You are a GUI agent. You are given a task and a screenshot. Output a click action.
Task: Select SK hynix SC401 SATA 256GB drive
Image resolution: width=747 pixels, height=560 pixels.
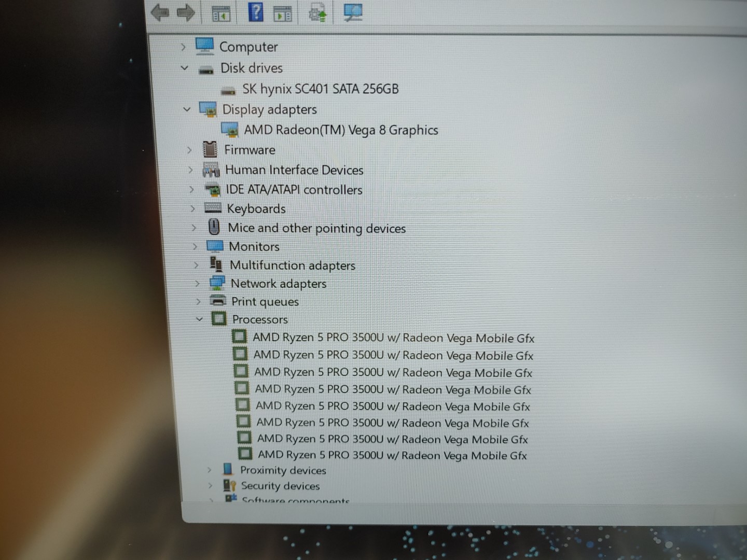pyautogui.click(x=321, y=89)
